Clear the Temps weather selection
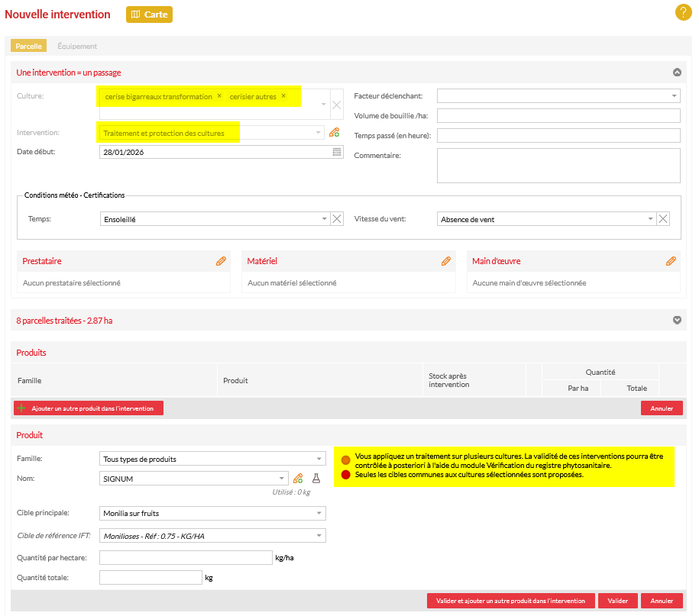Image resolution: width=699 pixels, height=616 pixels. point(336,219)
